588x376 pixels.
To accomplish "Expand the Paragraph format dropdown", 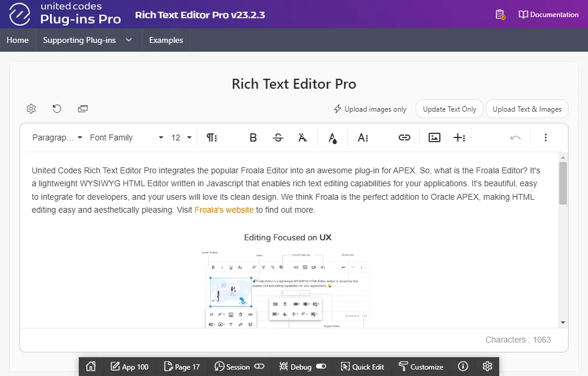I will 57,137.
